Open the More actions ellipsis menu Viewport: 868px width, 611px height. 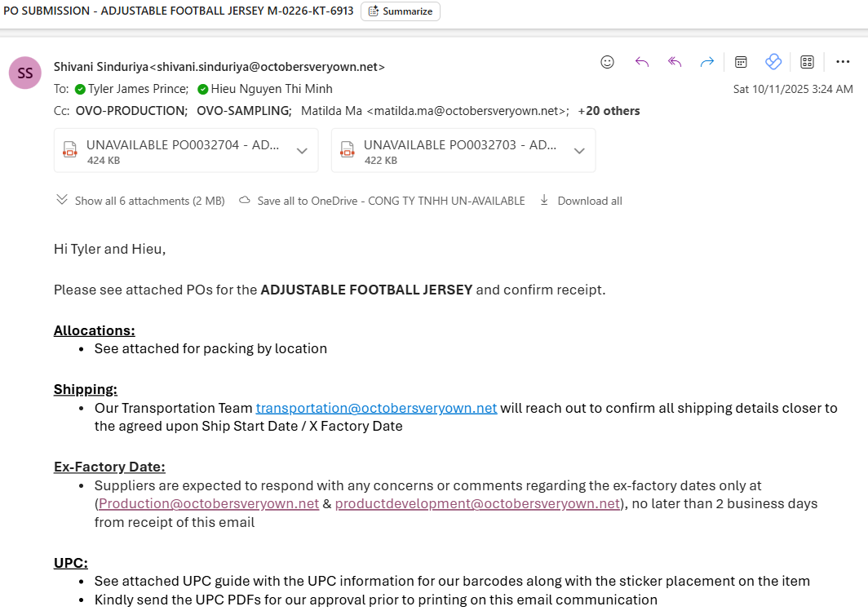point(843,62)
